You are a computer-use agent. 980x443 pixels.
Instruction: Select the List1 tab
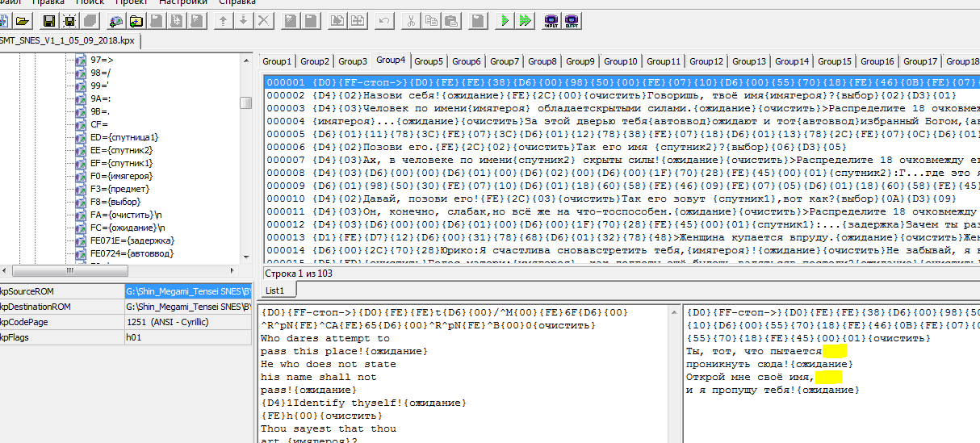(x=274, y=290)
